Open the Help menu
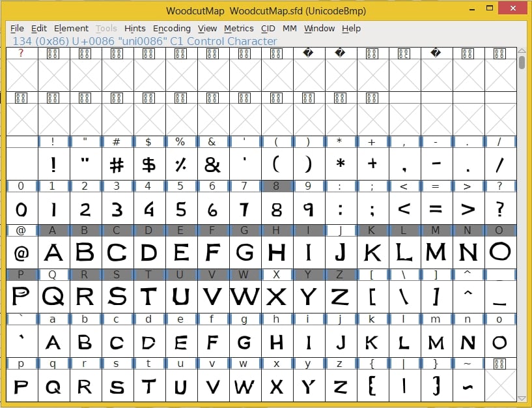 pos(351,29)
